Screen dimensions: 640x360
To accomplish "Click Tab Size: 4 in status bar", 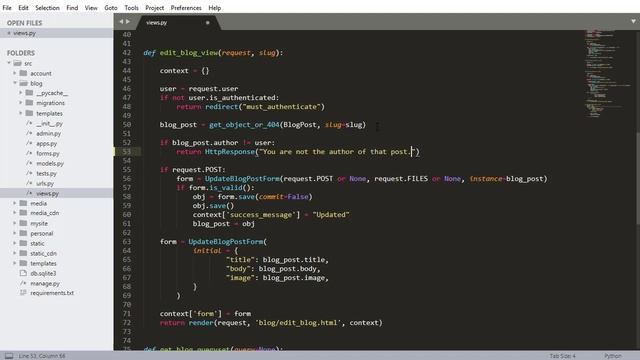I will coord(562,356).
